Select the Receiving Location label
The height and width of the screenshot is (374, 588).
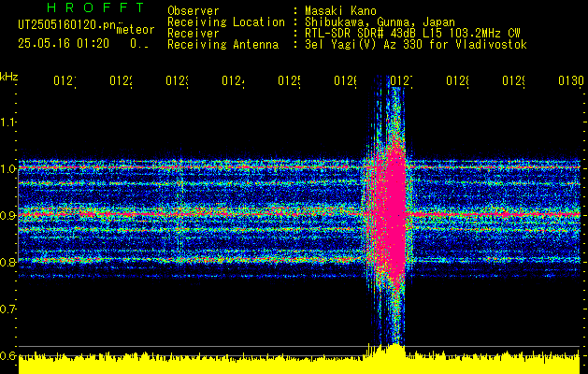[x=226, y=22]
